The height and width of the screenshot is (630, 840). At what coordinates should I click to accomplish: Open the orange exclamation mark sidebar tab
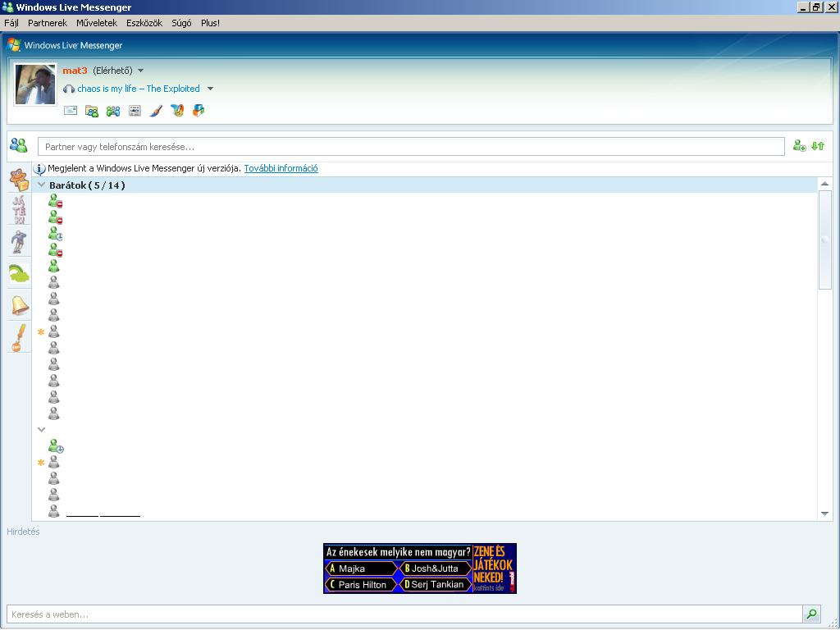pos(19,338)
